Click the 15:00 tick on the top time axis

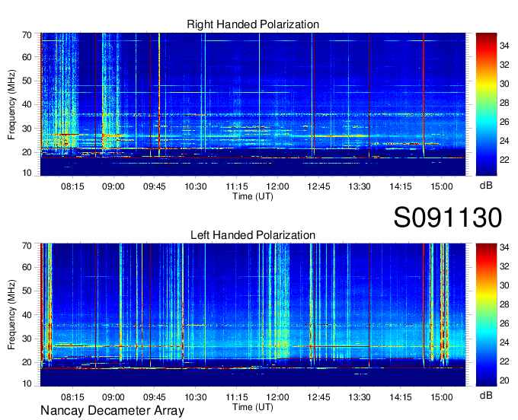pos(442,186)
